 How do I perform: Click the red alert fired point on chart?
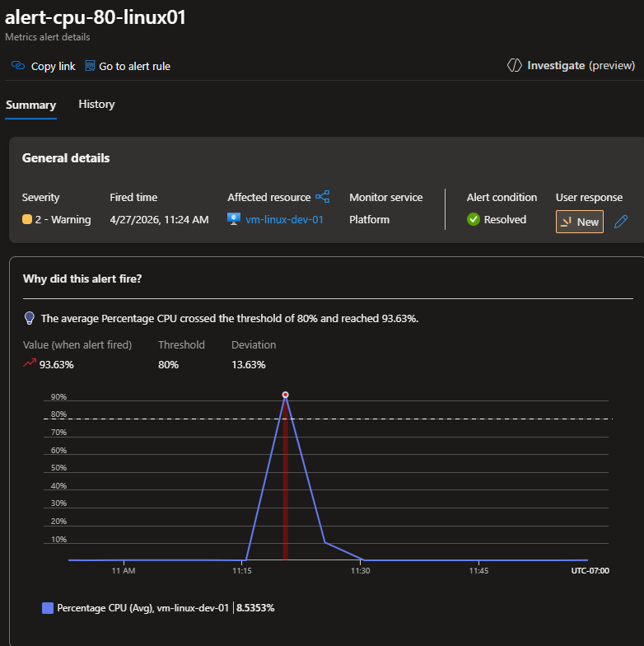click(285, 395)
